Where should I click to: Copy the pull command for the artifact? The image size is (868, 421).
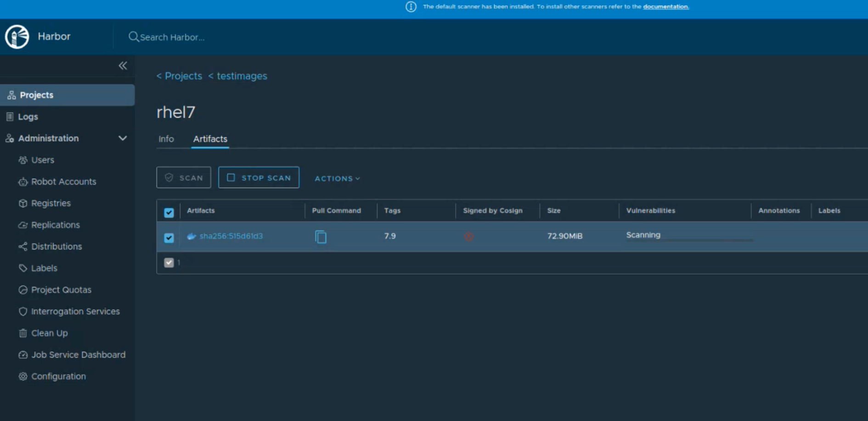[x=321, y=237]
